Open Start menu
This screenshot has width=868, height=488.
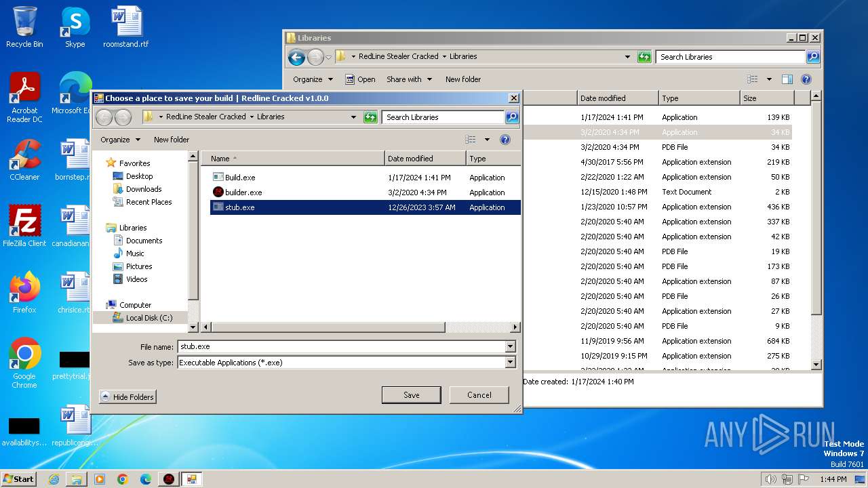click(x=19, y=479)
